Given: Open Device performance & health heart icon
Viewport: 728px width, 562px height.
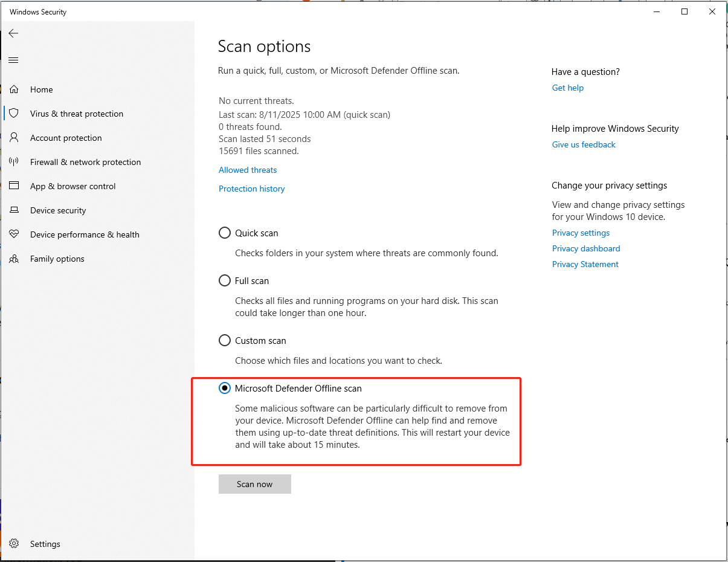Looking at the screenshot, I should (x=14, y=234).
